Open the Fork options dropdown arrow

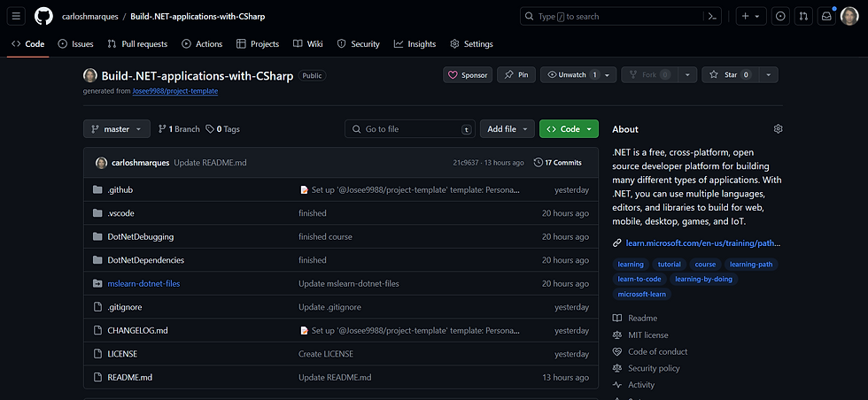[x=687, y=74]
